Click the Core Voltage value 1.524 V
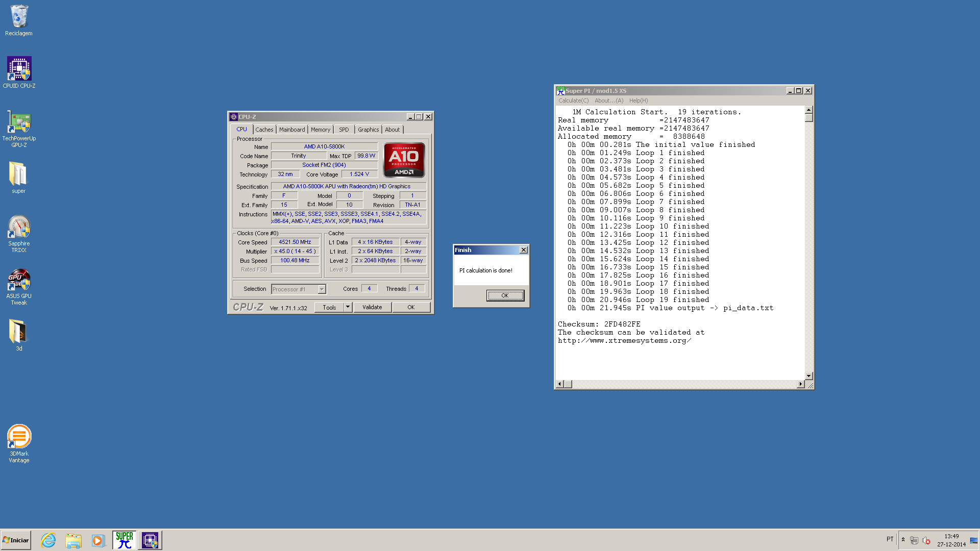Image resolution: width=980 pixels, height=551 pixels. click(x=359, y=174)
